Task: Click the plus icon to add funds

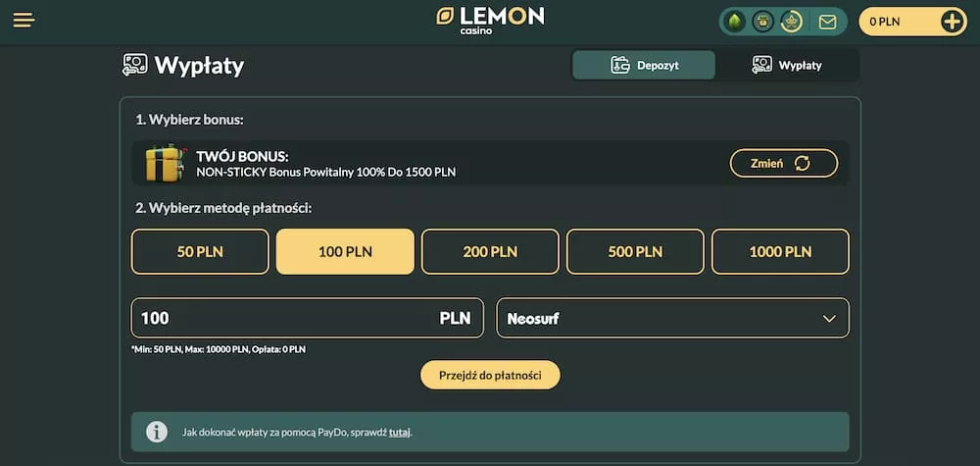Action: click(952, 22)
